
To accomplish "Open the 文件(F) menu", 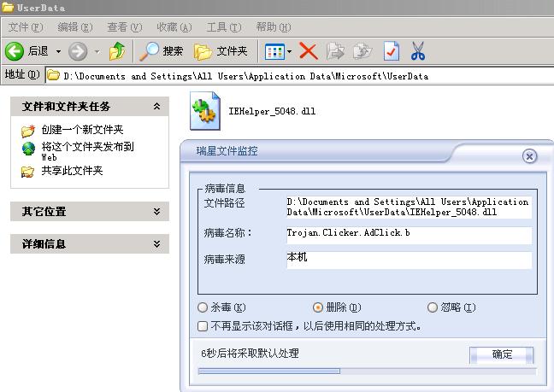I will tap(26, 27).
